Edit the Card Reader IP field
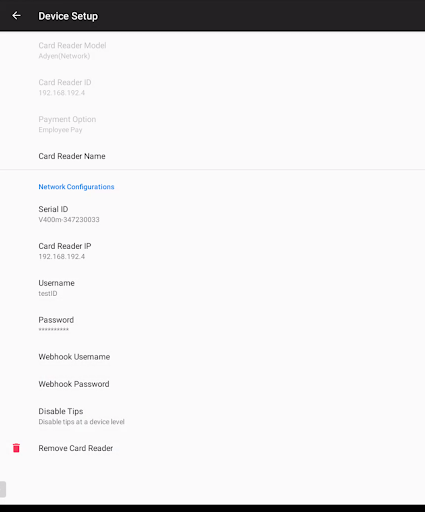The width and height of the screenshot is (425, 512). pyautogui.click(x=212, y=251)
